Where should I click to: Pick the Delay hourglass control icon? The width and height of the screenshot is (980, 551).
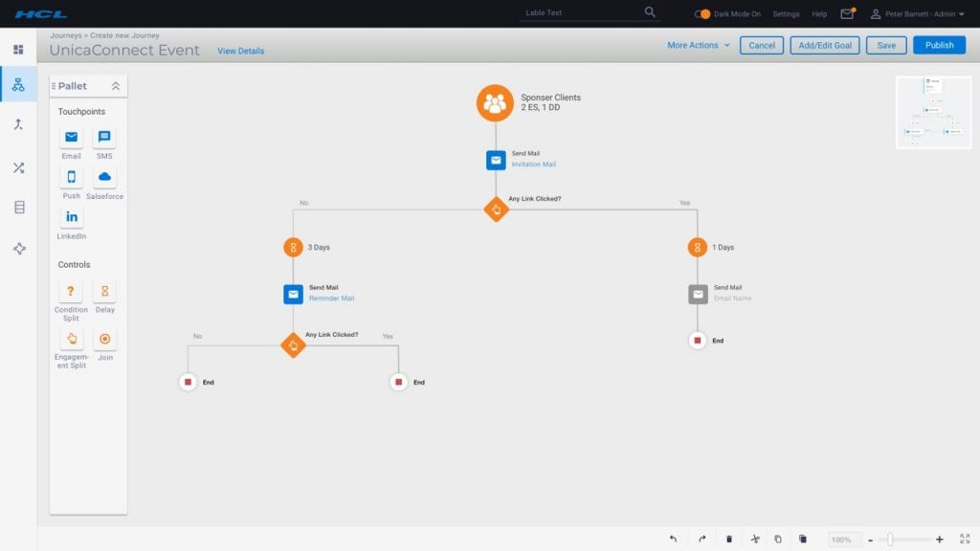104,291
